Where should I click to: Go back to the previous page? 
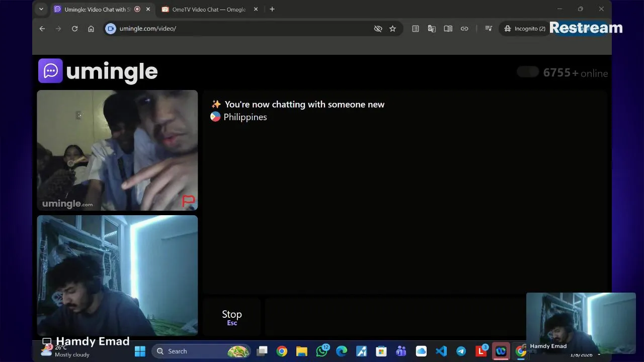(42, 29)
